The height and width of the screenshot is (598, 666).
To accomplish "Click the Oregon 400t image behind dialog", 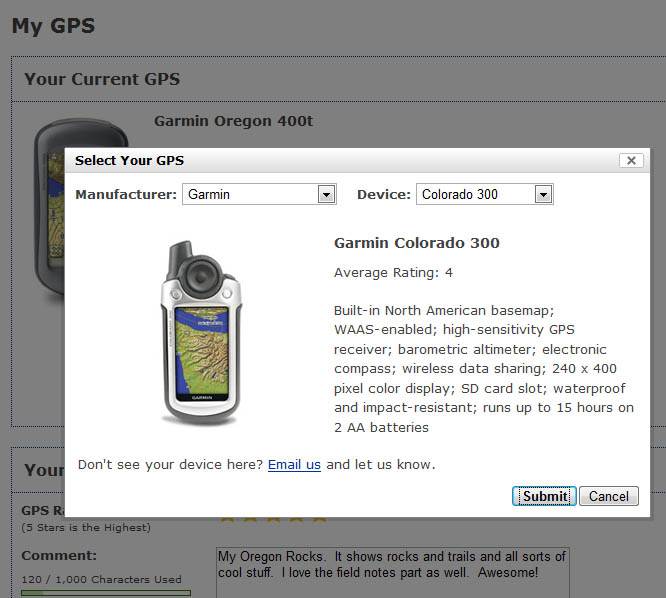I will pos(49,212).
